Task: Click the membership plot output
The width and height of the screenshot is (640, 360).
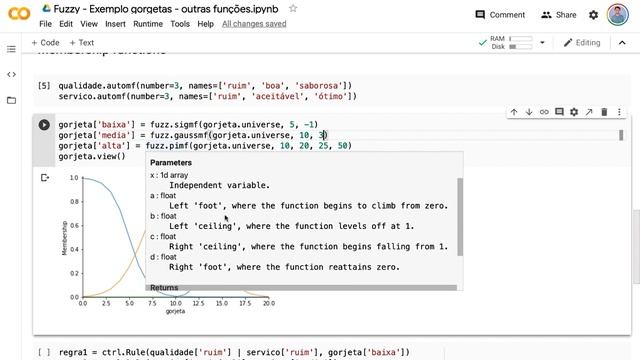Action: click(x=168, y=244)
